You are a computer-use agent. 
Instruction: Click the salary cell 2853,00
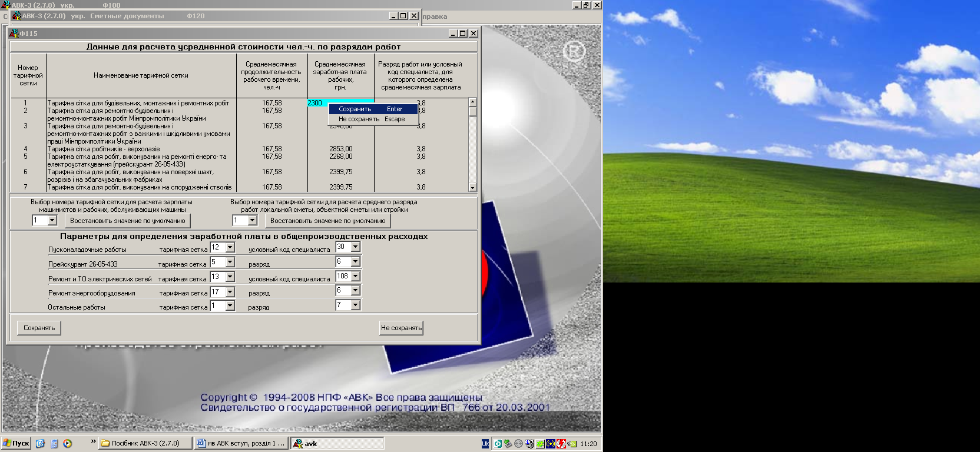point(340,149)
